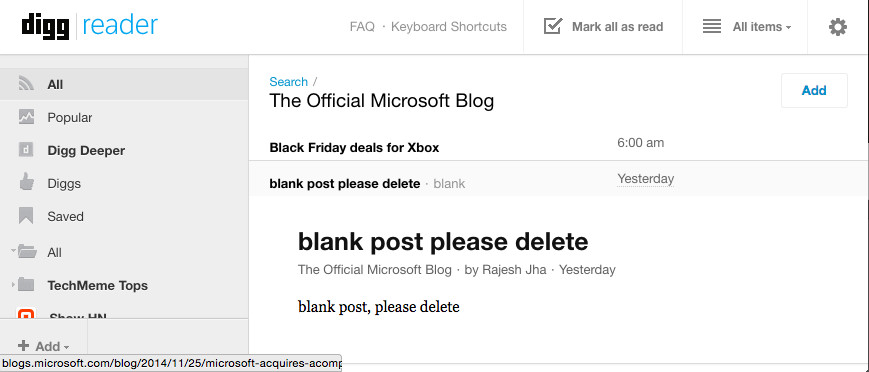Open the All items view dropdown

(x=747, y=27)
